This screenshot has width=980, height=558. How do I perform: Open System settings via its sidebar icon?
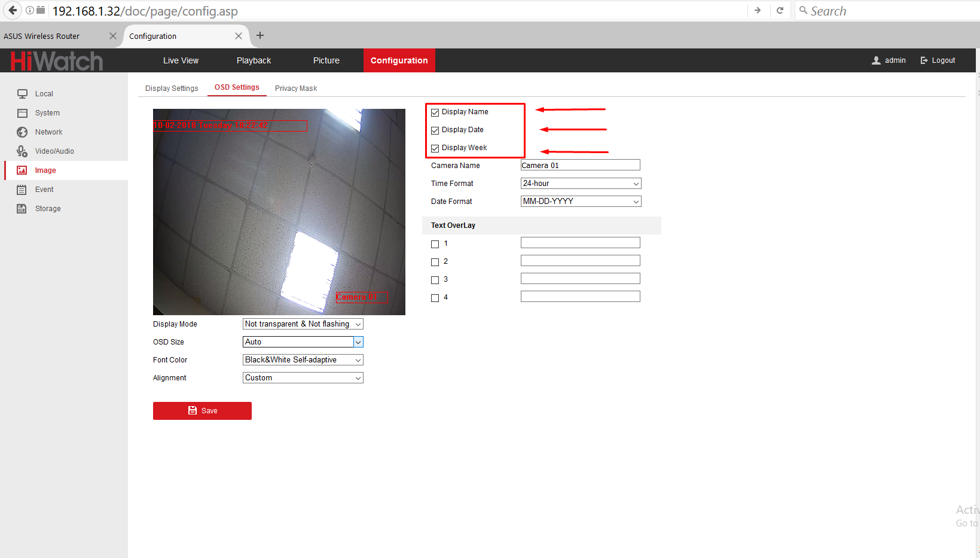point(22,113)
